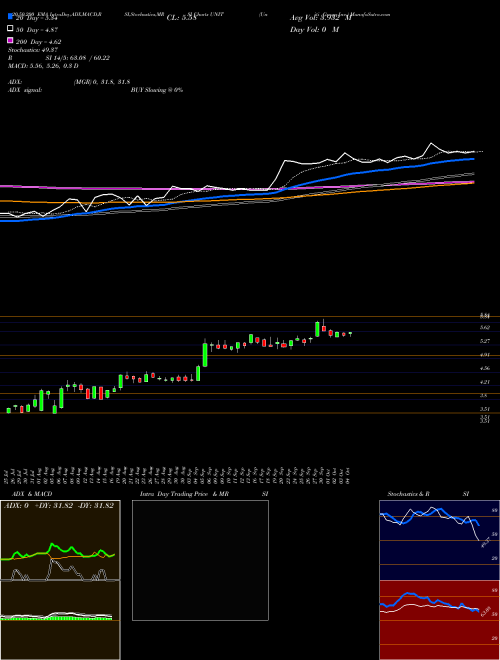Click the last candlestick on the price chart
The image size is (500, 660).
pos(350,333)
